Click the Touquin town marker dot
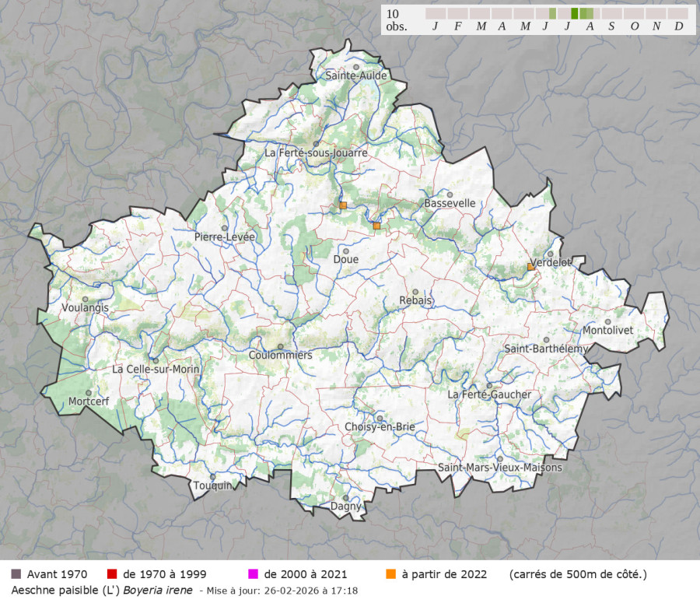Viewport: 700px width, 603px height. click(x=212, y=477)
